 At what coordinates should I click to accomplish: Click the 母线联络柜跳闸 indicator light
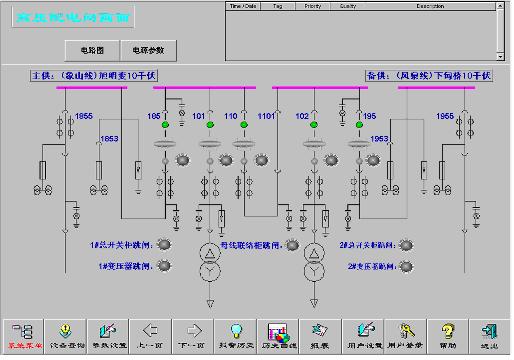292,245
